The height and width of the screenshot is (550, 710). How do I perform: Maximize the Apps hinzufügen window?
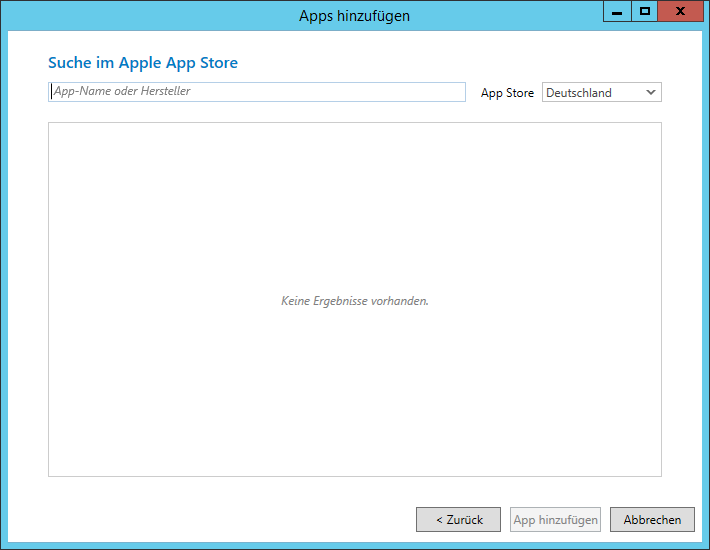645,11
